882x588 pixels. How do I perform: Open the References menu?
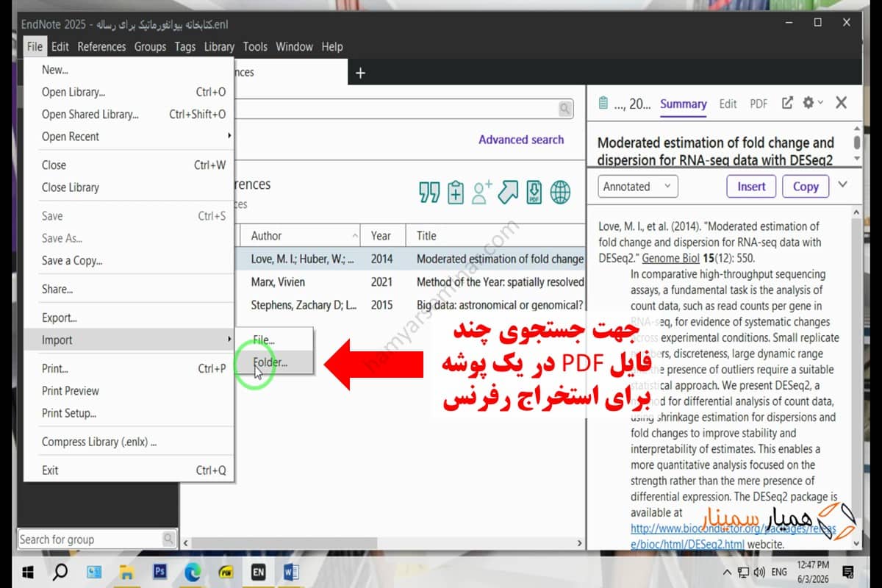101,46
